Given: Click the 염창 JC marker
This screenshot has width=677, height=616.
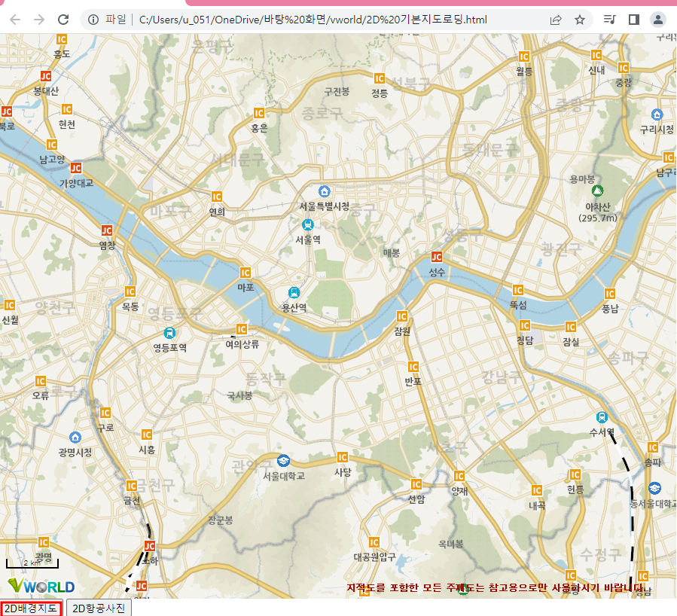Looking at the screenshot, I should coord(107,230).
